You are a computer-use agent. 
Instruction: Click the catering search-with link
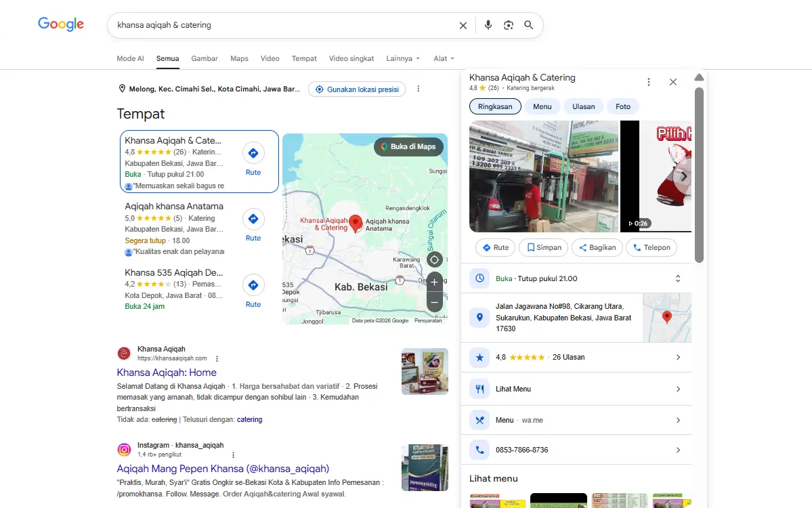[250, 419]
